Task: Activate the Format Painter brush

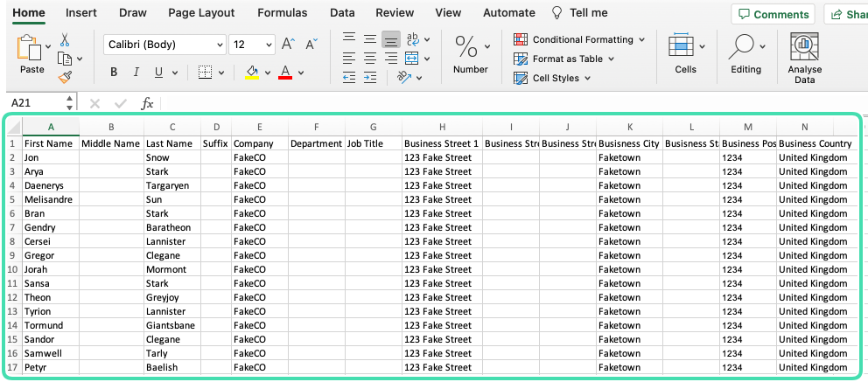Action: tap(65, 77)
